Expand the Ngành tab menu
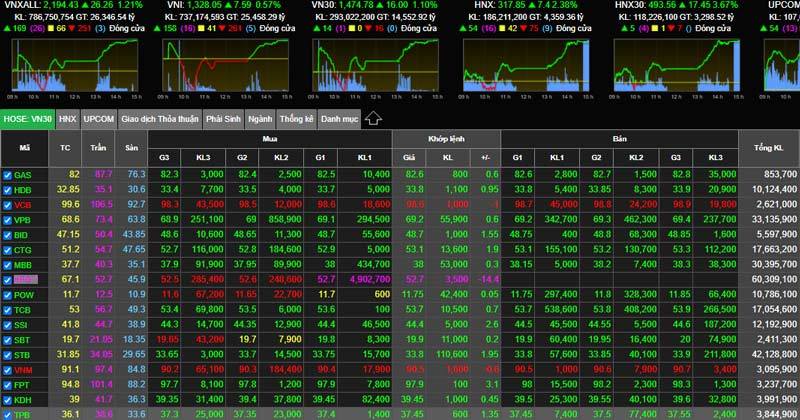The width and height of the screenshot is (800, 420). (x=261, y=118)
